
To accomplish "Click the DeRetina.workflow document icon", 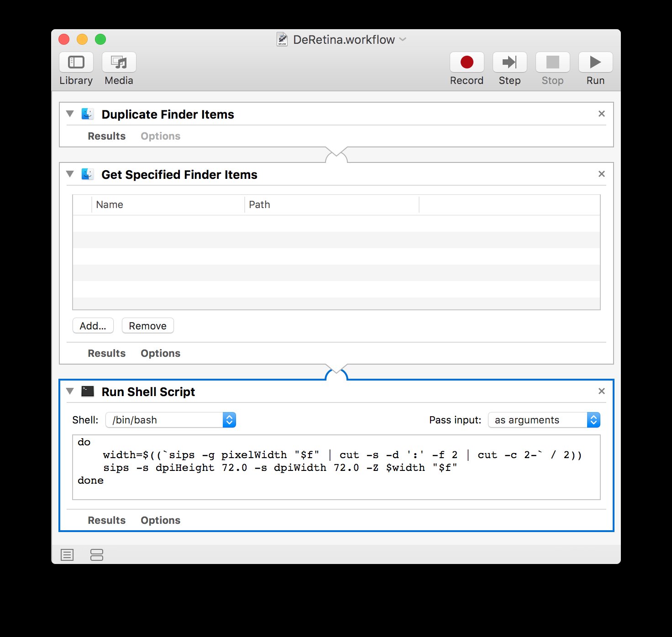I will coord(282,39).
